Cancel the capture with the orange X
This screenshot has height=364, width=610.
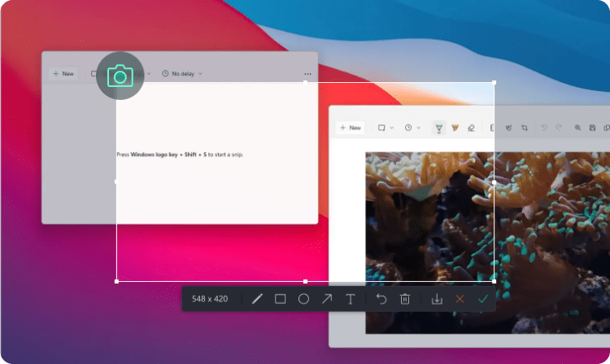460,299
